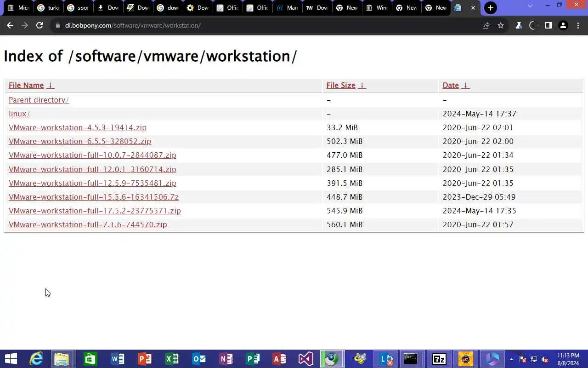Open the network icon in system tray
The height and width of the screenshot is (368, 588).
coord(534,359)
